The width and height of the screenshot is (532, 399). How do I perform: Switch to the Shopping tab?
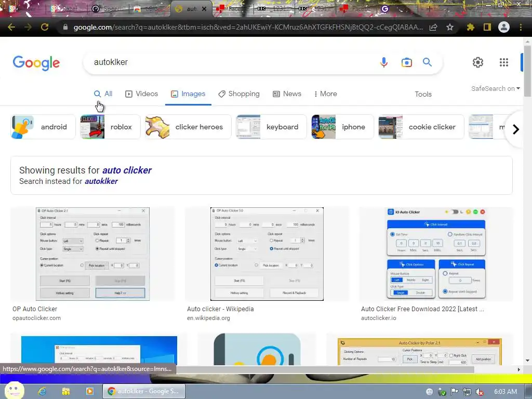239,94
